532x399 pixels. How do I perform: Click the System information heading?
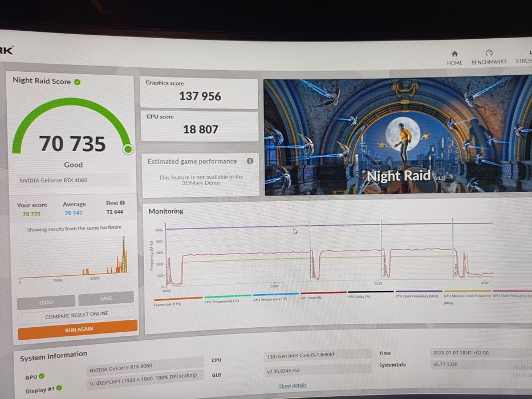(x=53, y=356)
